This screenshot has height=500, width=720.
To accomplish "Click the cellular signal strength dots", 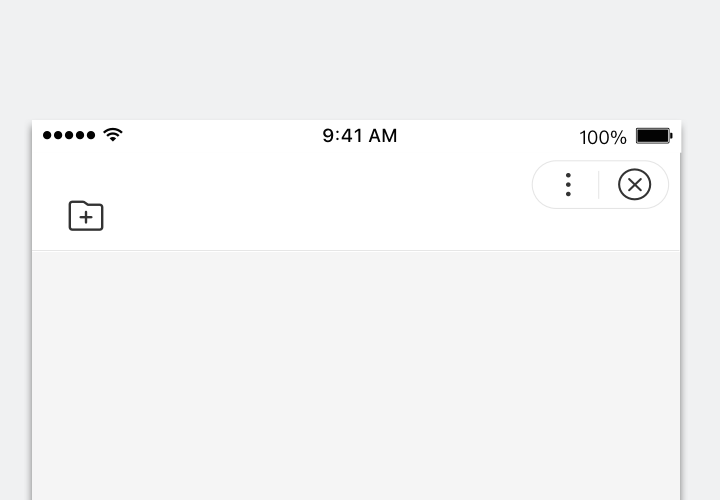I will click(69, 135).
